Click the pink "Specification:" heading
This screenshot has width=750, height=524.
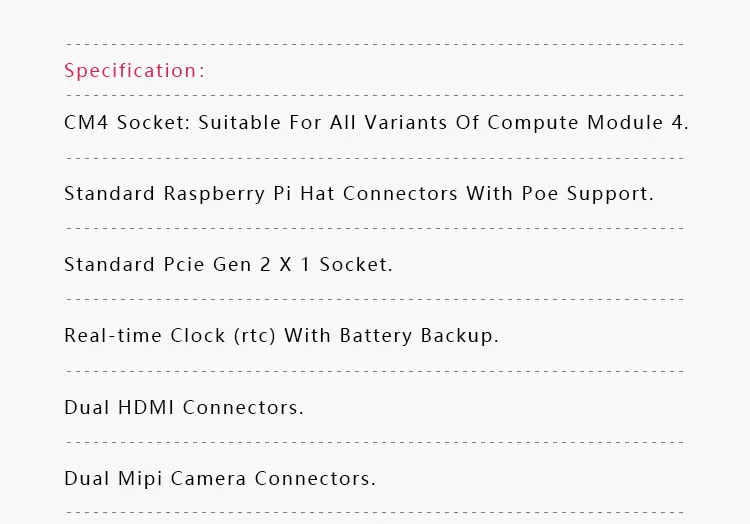click(134, 71)
